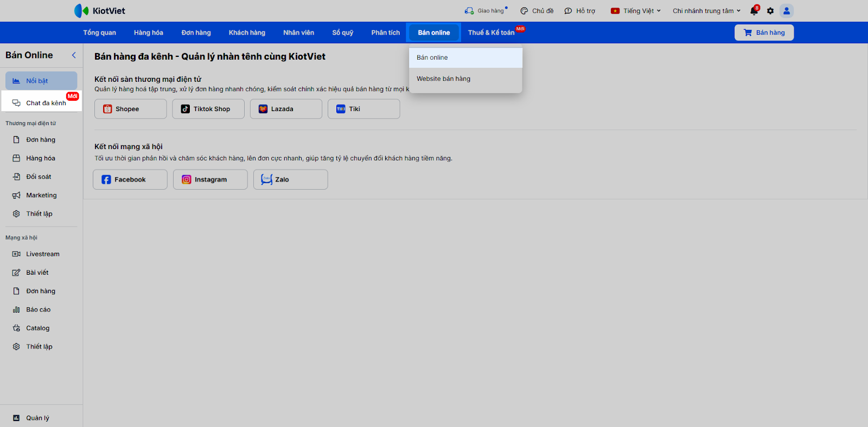The width and height of the screenshot is (868, 427).
Task: Click the Facebook logo icon
Action: coord(106,179)
